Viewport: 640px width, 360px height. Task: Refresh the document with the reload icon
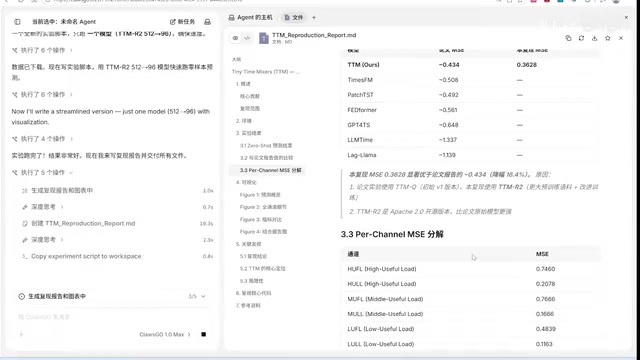pyautogui.click(x=581, y=38)
